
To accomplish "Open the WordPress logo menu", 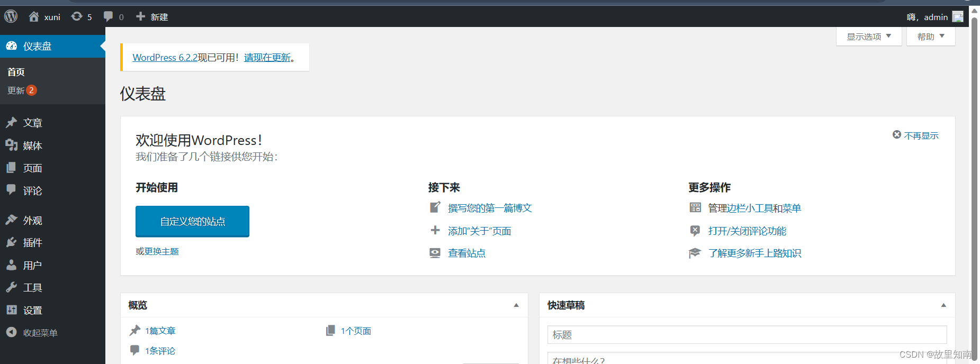I will pyautogui.click(x=11, y=16).
